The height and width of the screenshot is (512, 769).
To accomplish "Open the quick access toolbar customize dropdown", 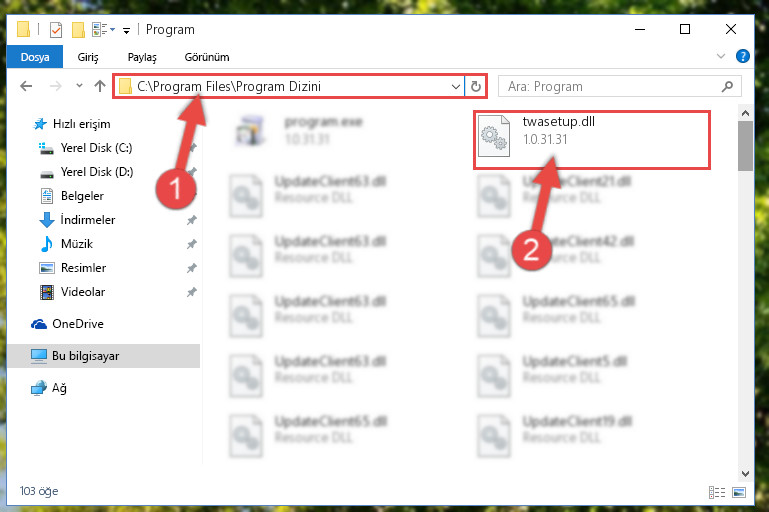I will tap(126, 31).
